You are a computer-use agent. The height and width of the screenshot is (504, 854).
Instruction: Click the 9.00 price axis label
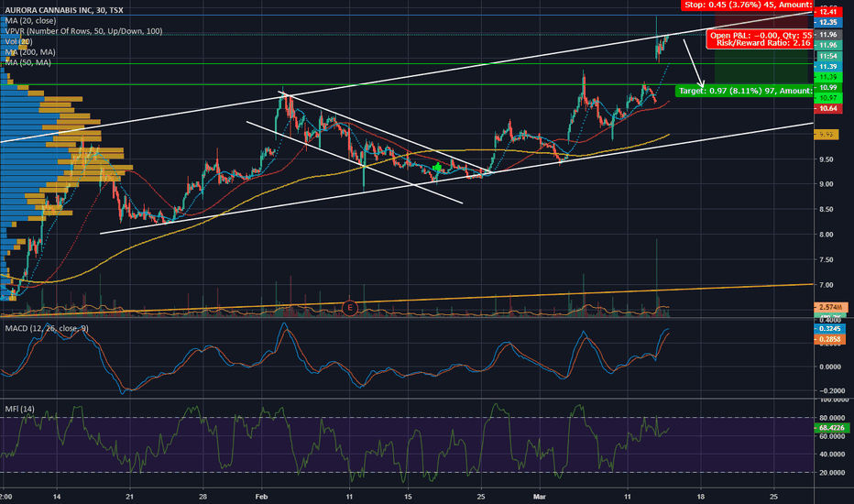coord(826,184)
